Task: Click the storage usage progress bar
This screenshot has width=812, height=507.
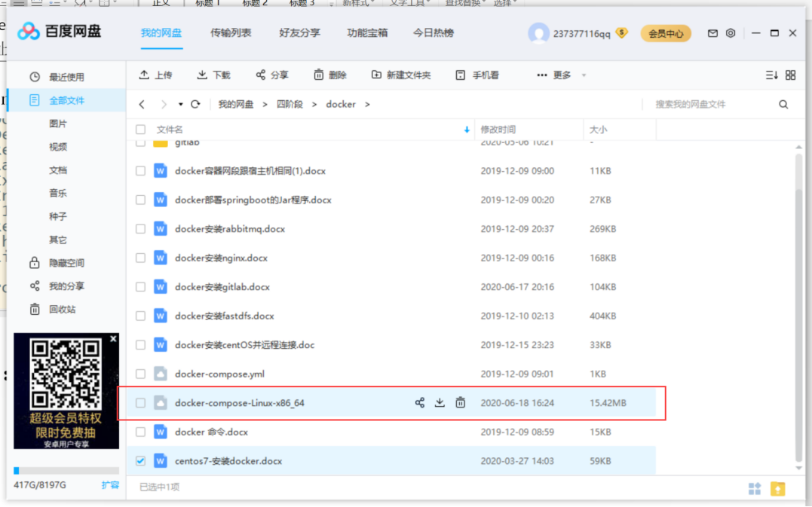Action: pos(66,470)
